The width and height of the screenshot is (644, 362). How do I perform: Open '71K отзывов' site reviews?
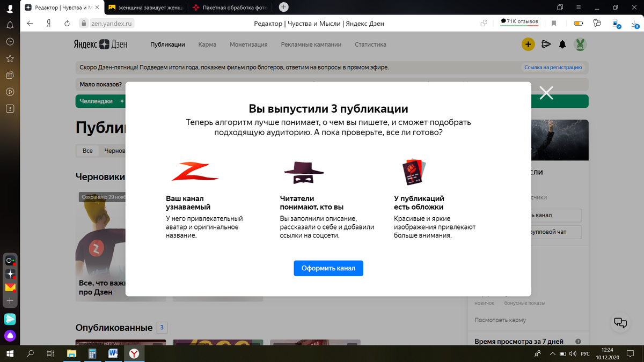click(518, 22)
